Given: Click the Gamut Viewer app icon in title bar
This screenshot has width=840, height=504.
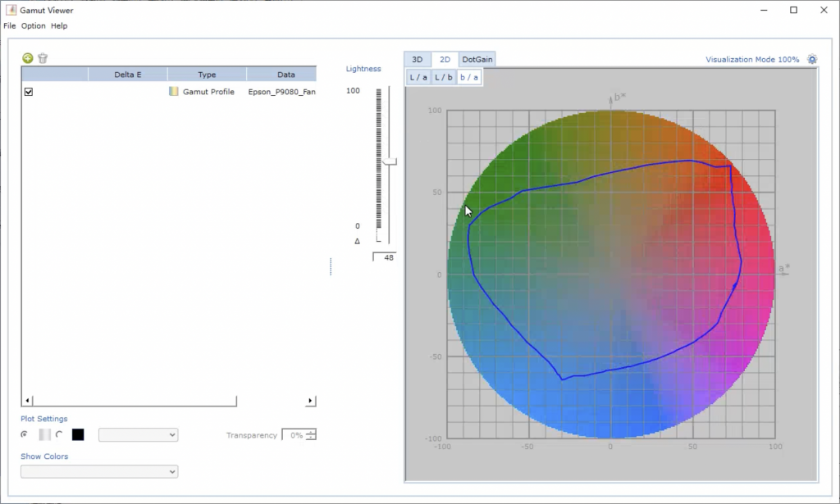Looking at the screenshot, I should click(x=11, y=10).
